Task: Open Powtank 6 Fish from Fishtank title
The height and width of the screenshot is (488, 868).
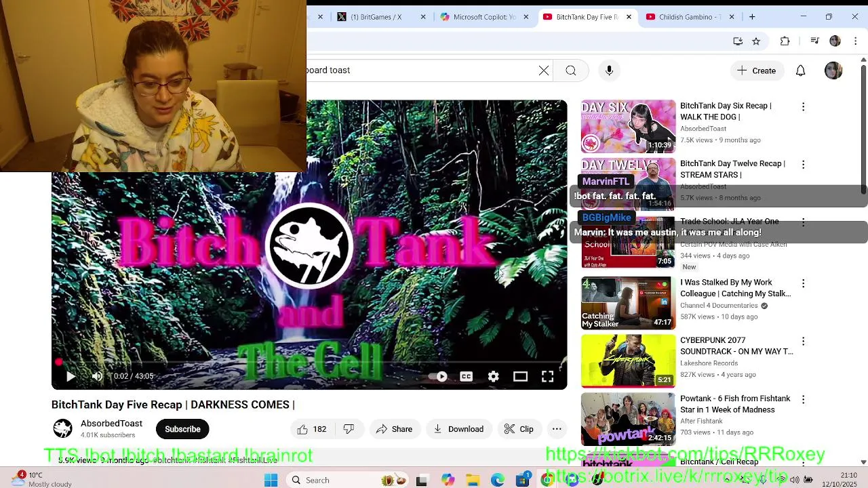Action: tap(735, 404)
